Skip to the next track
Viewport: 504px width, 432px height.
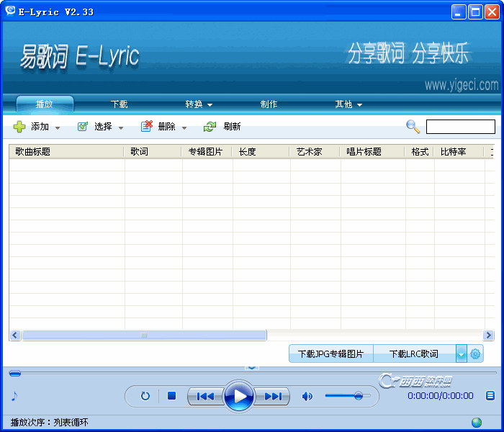273,396
